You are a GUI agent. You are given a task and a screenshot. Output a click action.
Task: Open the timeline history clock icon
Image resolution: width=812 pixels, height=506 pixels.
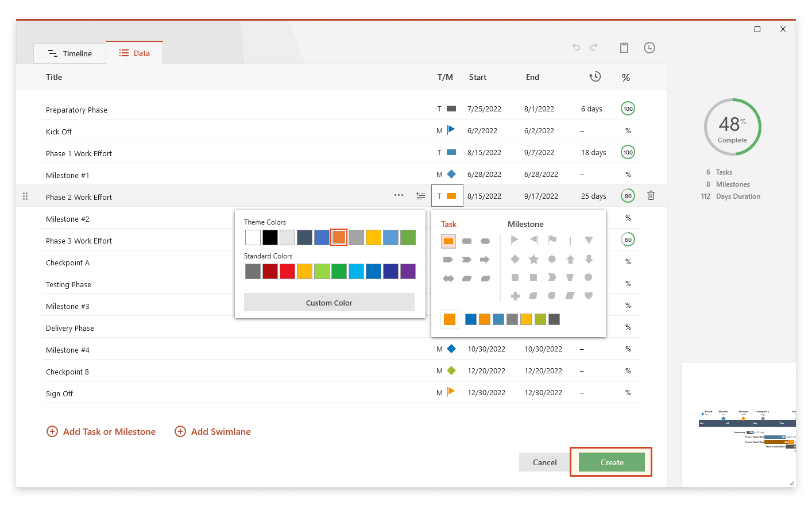(649, 48)
